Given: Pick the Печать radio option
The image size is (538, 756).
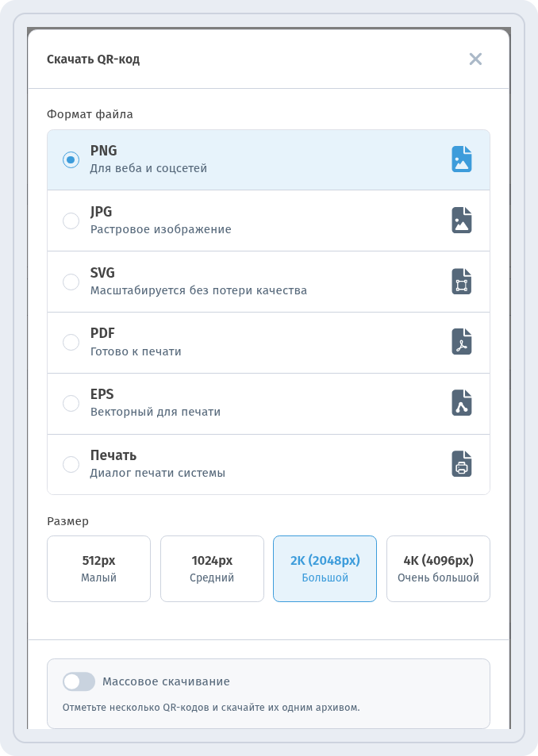Looking at the screenshot, I should tap(71, 464).
